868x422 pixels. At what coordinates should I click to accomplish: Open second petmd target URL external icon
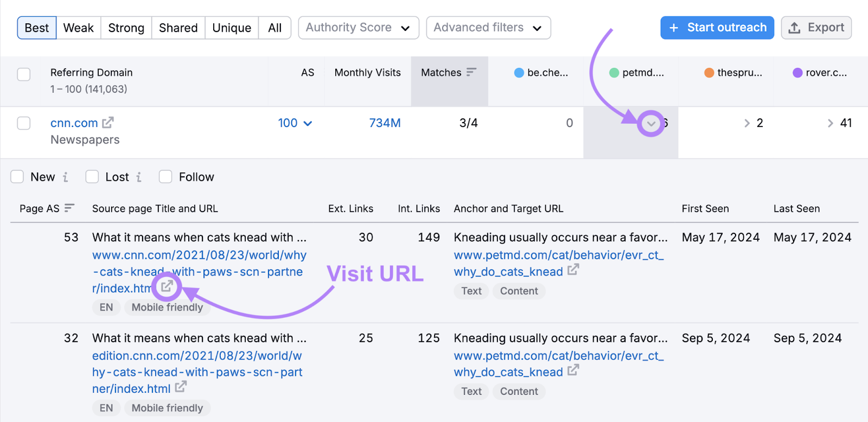(573, 370)
